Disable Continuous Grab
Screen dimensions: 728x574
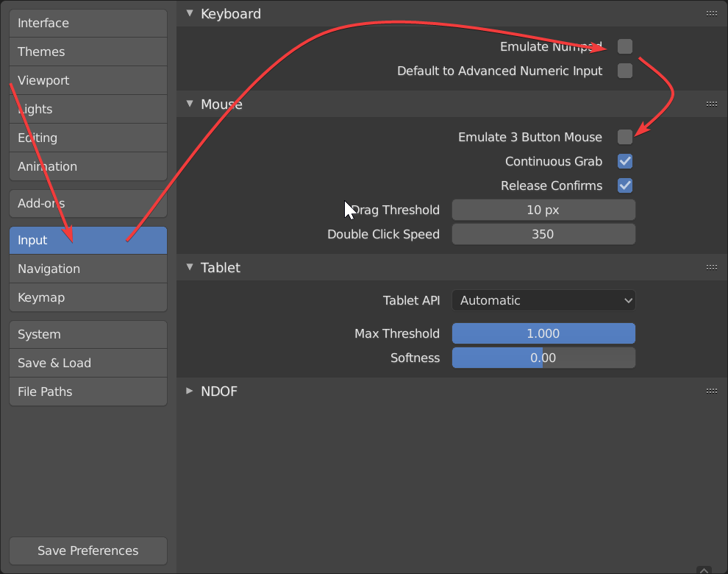[624, 161]
